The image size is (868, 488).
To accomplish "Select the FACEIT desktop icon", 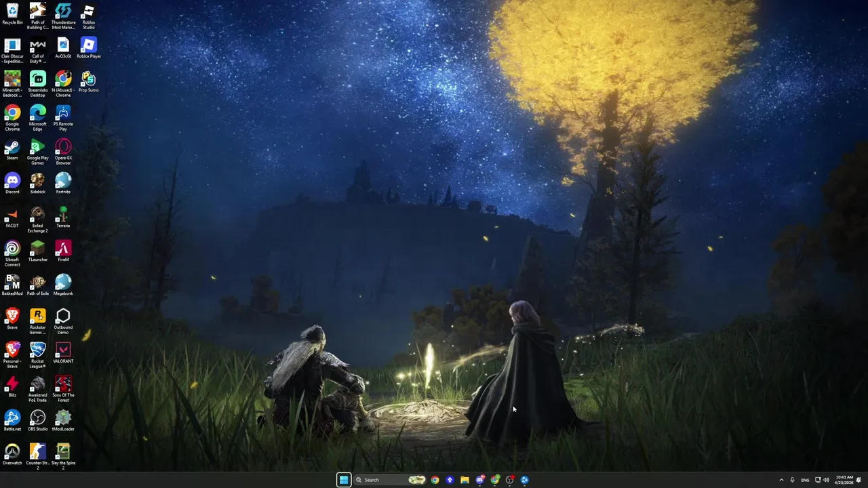I will [x=12, y=218].
